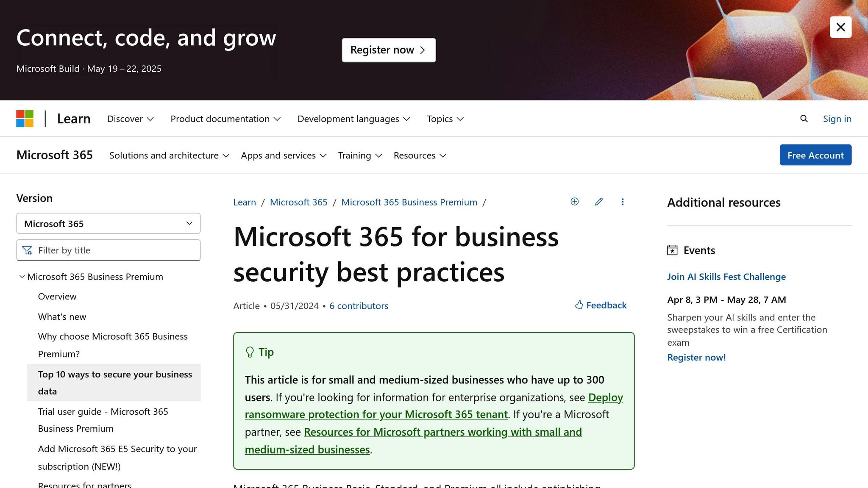Click the Additional resources heading
This screenshot has height=488, width=868.
723,202
